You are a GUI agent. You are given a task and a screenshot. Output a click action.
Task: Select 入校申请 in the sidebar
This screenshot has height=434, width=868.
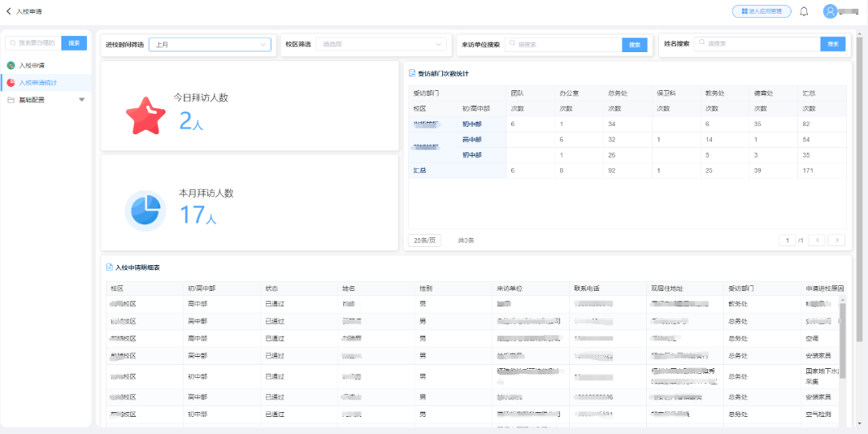click(31, 65)
